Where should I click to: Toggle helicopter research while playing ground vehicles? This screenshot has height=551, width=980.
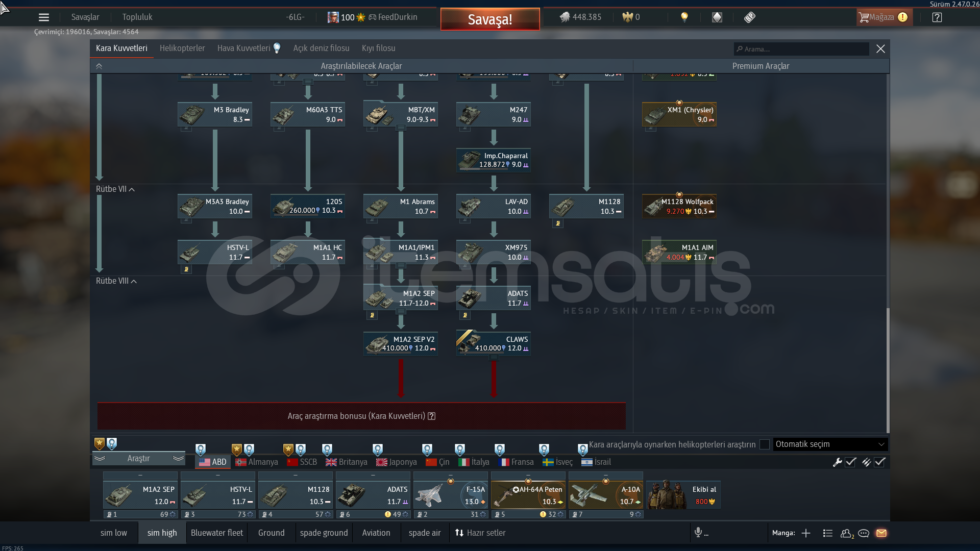coord(765,444)
